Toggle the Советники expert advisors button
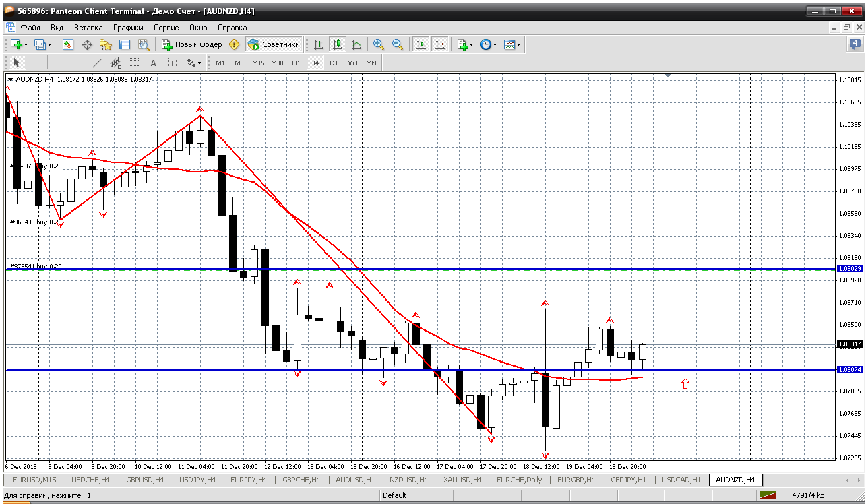 [x=274, y=44]
